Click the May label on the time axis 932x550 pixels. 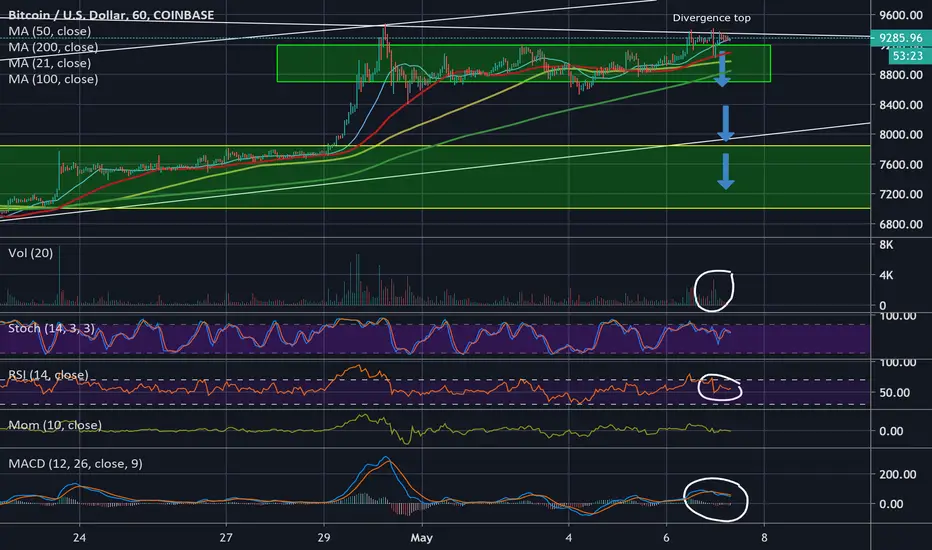pyautogui.click(x=421, y=538)
